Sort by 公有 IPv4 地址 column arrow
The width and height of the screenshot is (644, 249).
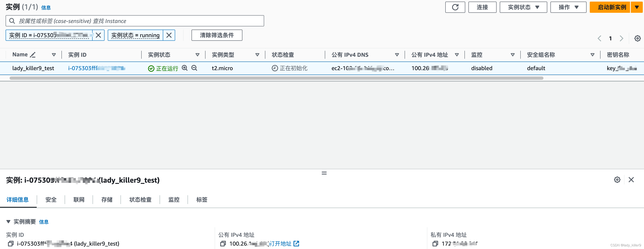[457, 55]
